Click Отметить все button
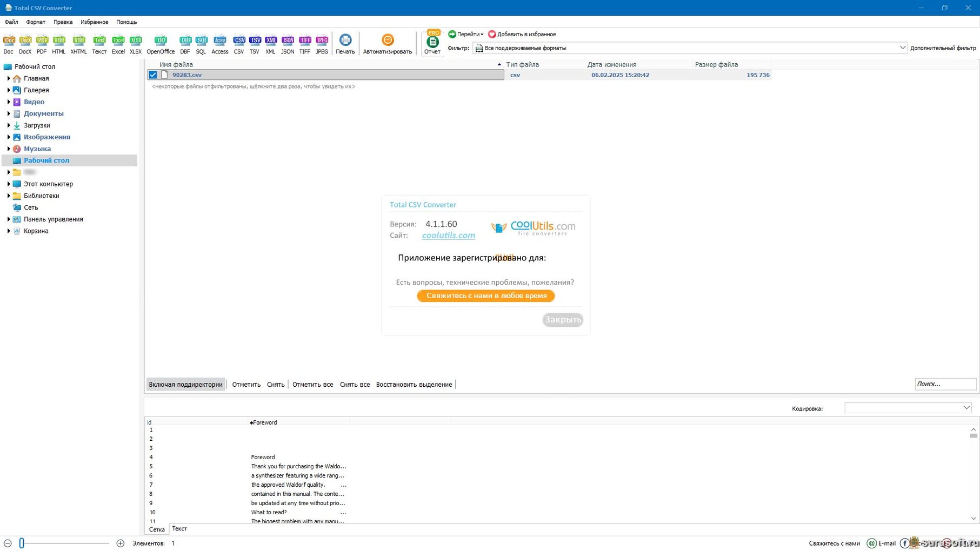980x551 pixels. [312, 385]
